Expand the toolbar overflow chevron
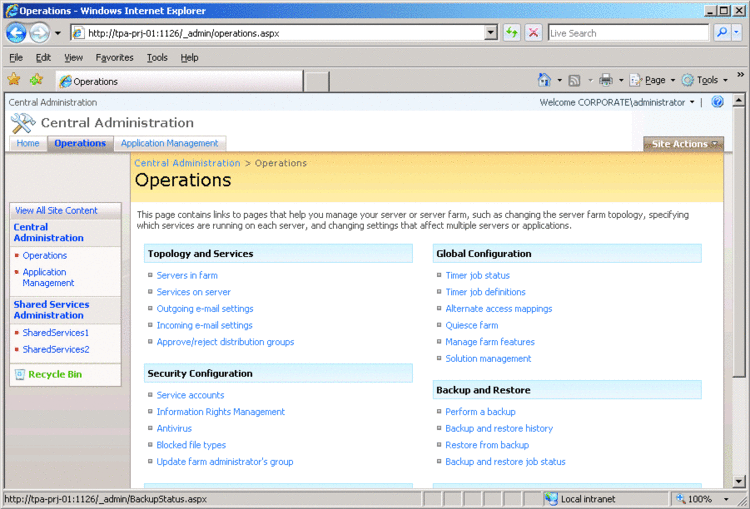The width and height of the screenshot is (750, 509). click(x=740, y=75)
